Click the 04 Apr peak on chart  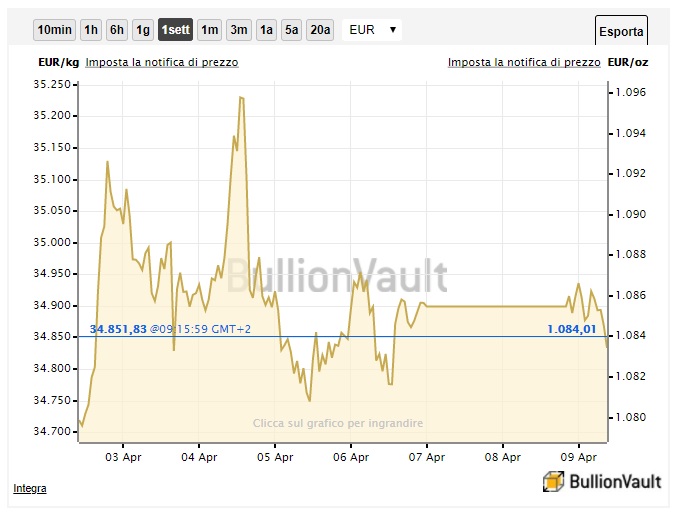click(242, 98)
